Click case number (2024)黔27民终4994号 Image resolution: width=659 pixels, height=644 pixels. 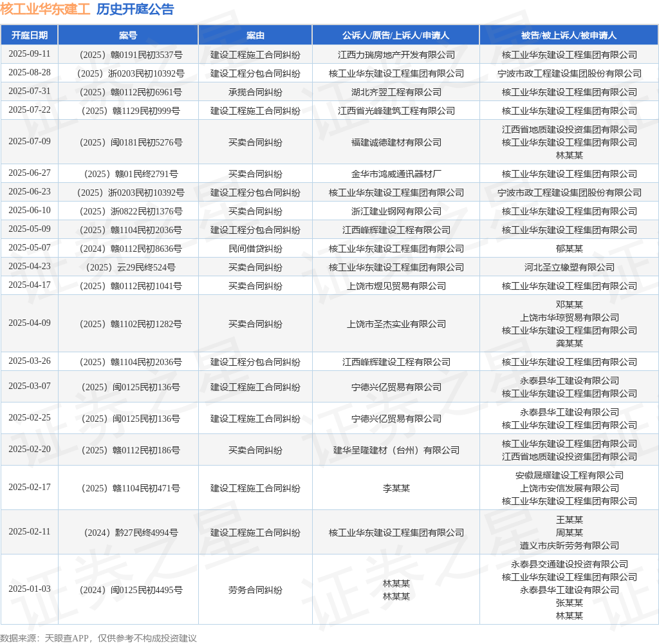[x=131, y=533]
